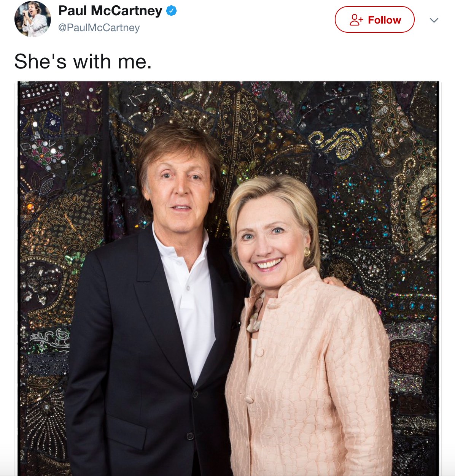Follow the Paul McCartney account
The image size is (455, 476).
pos(374,19)
